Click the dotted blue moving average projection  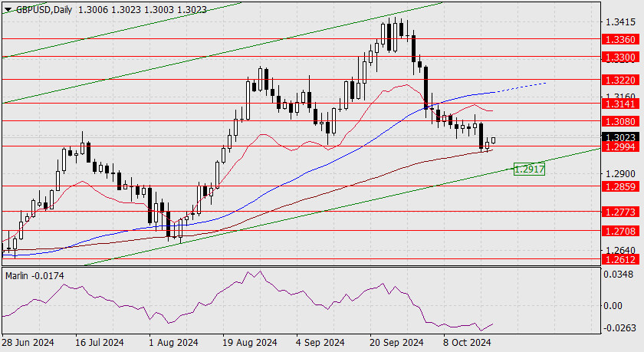point(522,87)
